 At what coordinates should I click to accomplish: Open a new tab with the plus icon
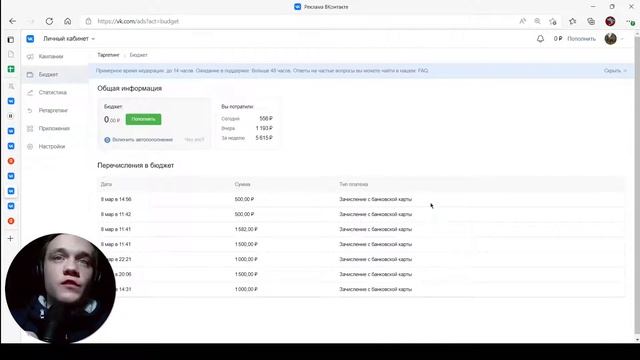(x=11, y=238)
